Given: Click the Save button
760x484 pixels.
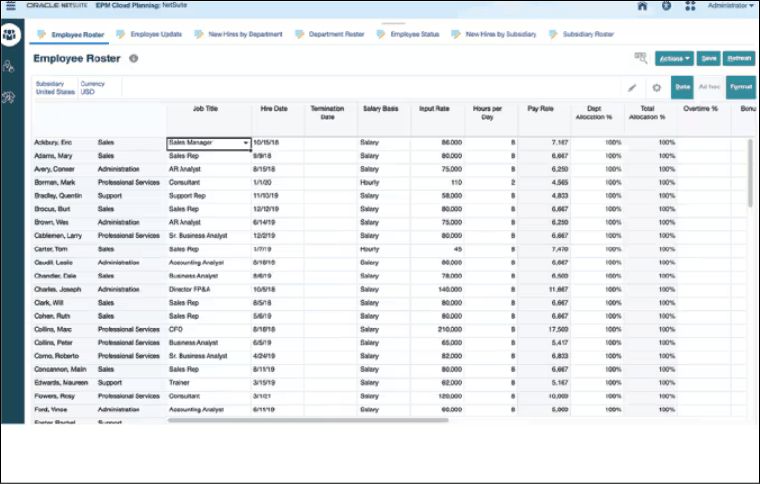Looking at the screenshot, I should (709, 59).
